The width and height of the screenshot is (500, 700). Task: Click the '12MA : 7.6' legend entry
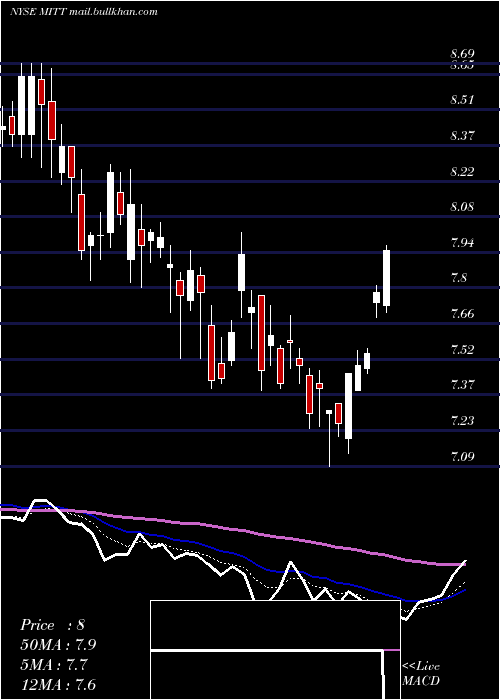tap(58, 684)
